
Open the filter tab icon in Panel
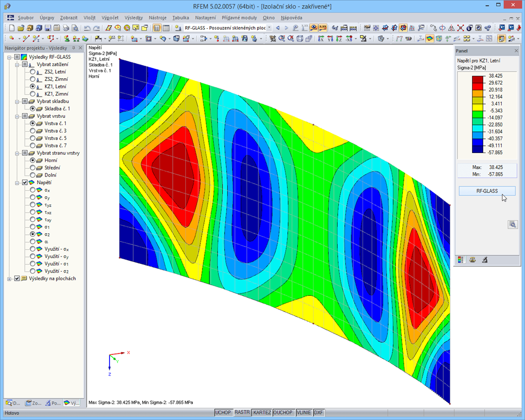click(485, 260)
